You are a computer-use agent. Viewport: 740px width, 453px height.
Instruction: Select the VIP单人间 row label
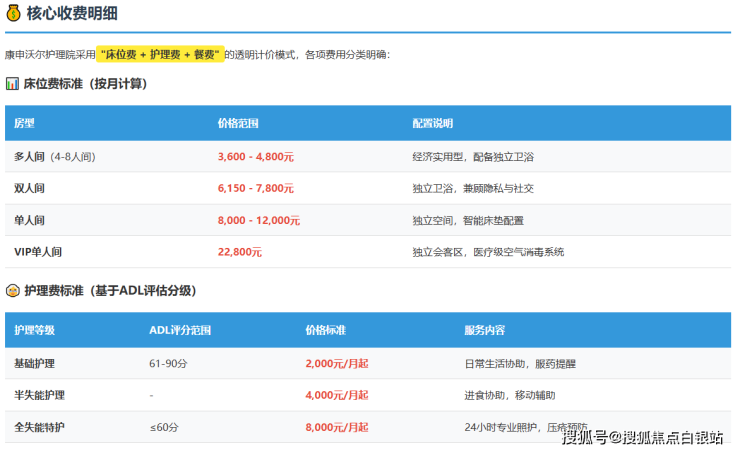pyautogui.click(x=38, y=252)
